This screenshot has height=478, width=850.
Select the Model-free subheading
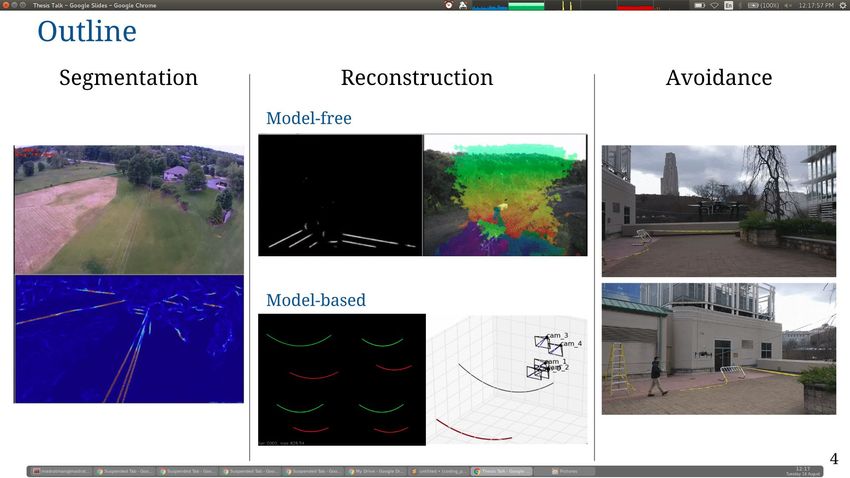[x=308, y=118]
